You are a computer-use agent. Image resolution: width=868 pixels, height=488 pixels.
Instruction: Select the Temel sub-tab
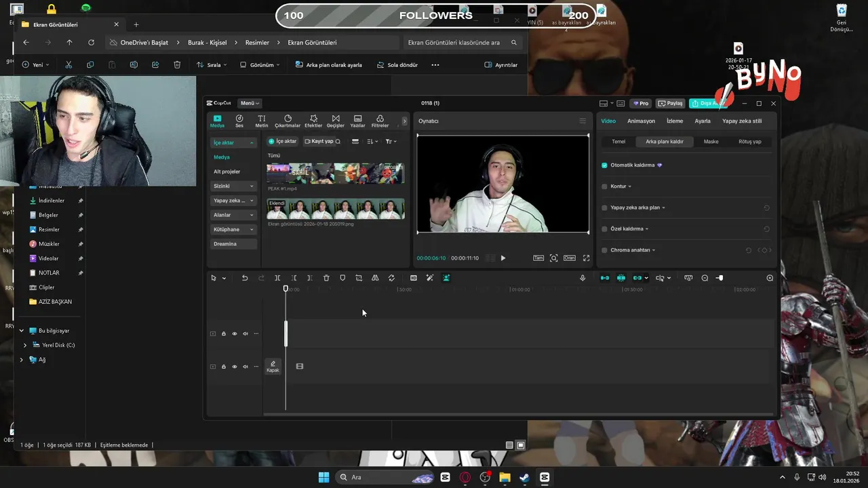coord(618,142)
